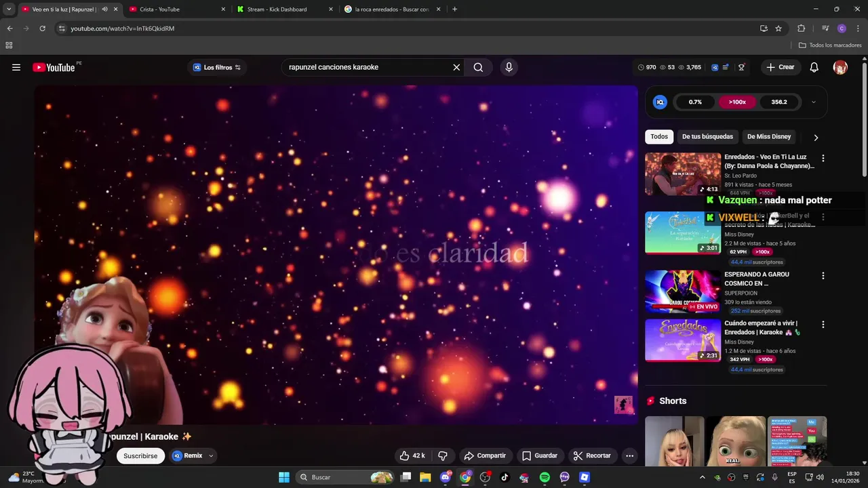Show more filter chips arrow
The image size is (868, 488).
[816, 137]
